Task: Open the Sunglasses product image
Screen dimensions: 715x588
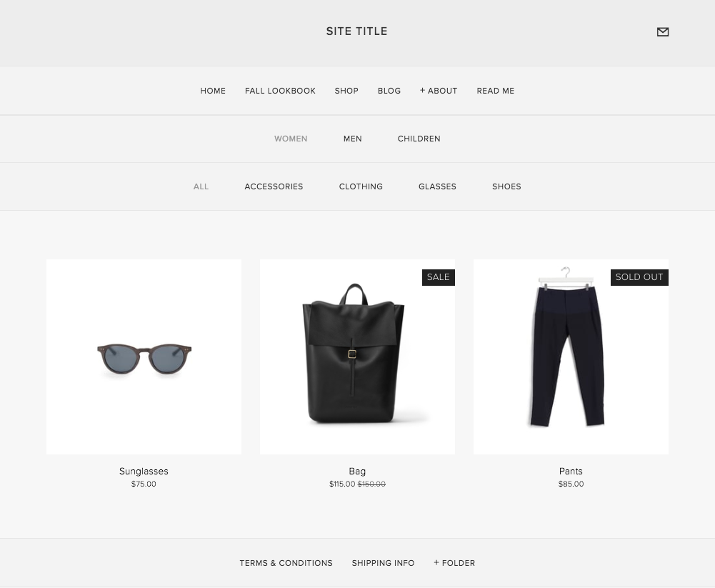Action: [x=144, y=357]
